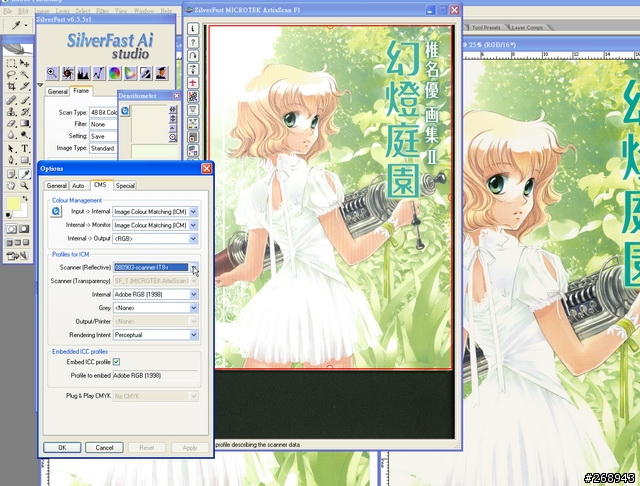
Task: Open the histogram tool in SilverFast
Action: 83,73
